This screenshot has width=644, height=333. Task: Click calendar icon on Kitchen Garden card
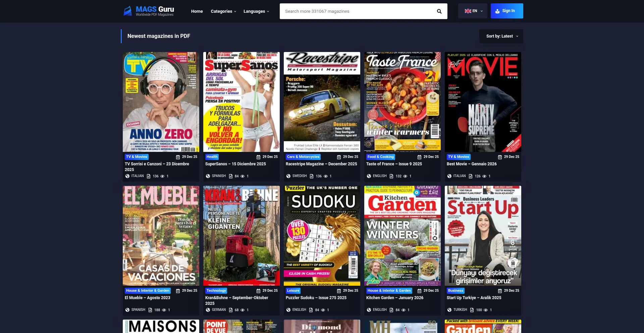point(419,291)
